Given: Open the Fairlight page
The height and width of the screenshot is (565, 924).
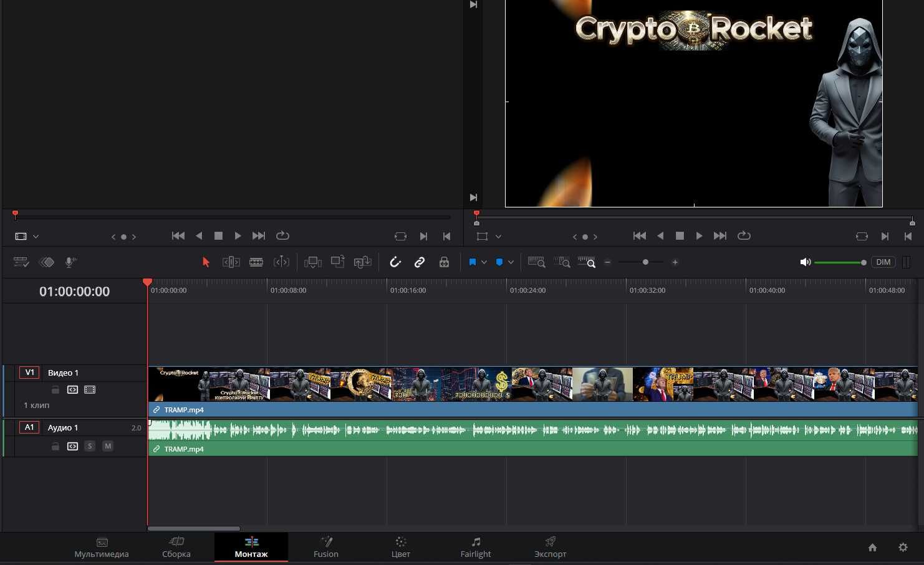Looking at the screenshot, I should click(476, 548).
